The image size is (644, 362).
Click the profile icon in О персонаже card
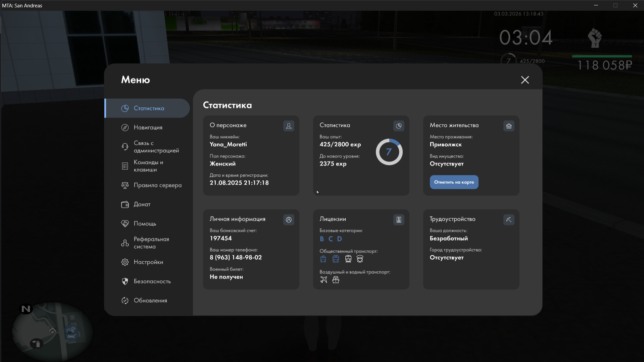[289, 126]
